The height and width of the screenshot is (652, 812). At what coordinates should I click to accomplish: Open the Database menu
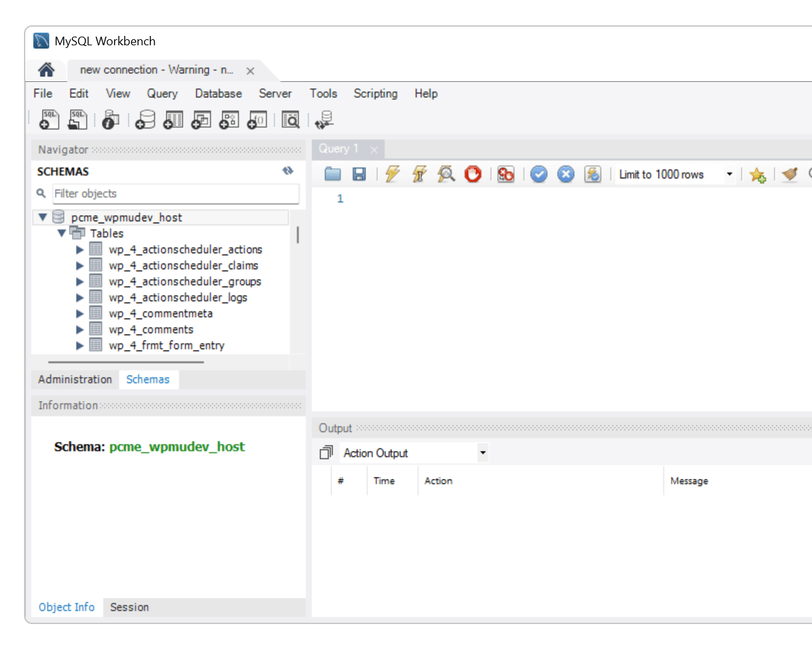tap(218, 93)
